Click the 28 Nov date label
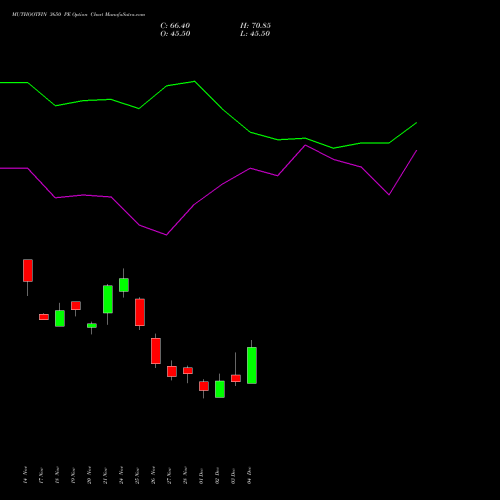The height and width of the screenshot is (500, 500). [186, 475]
